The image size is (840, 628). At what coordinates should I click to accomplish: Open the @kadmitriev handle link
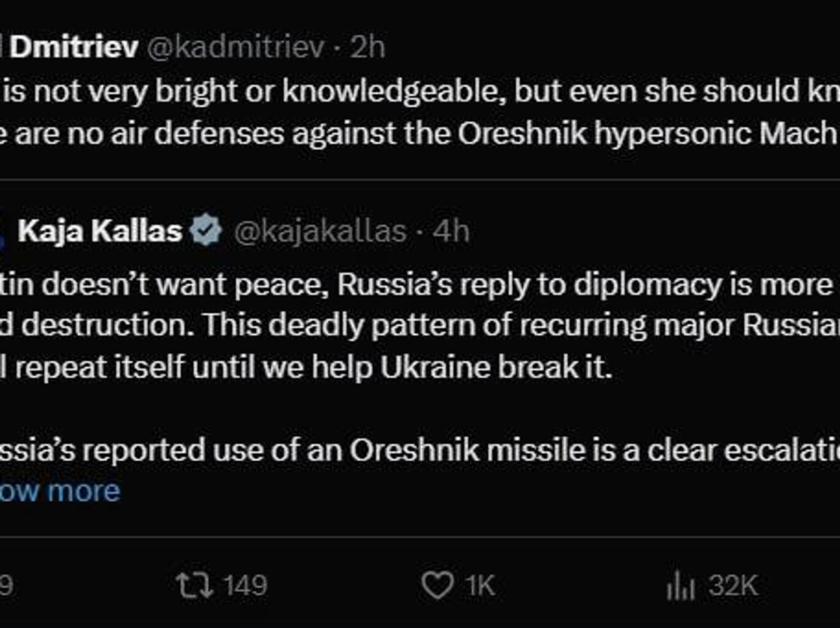click(236, 47)
